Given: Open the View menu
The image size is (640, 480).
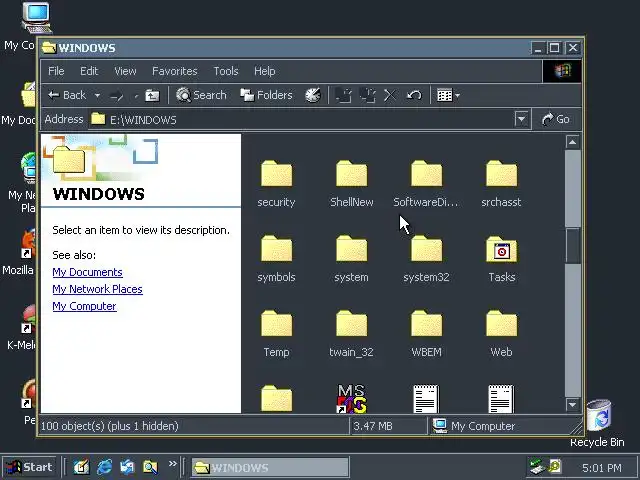Looking at the screenshot, I should click(125, 71).
